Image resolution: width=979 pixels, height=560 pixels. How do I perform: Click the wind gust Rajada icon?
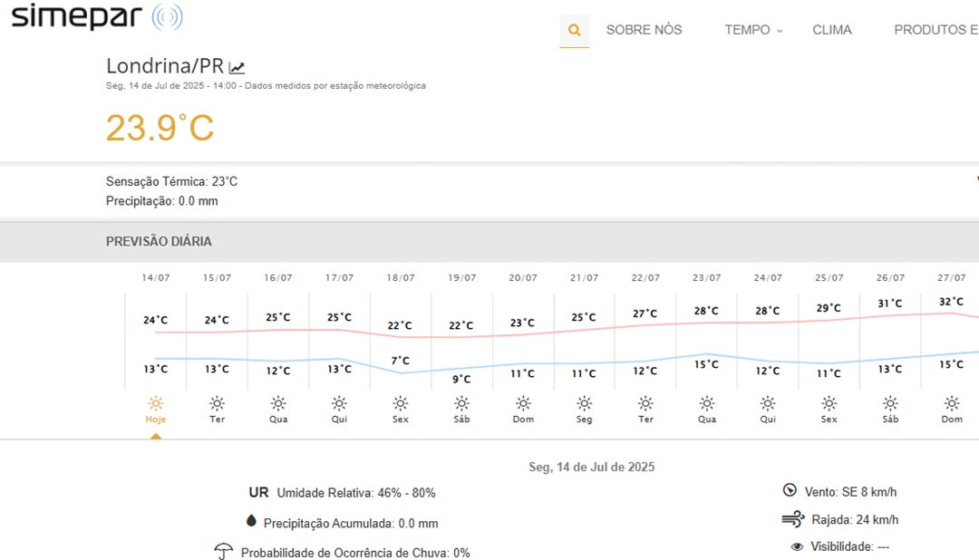click(792, 519)
